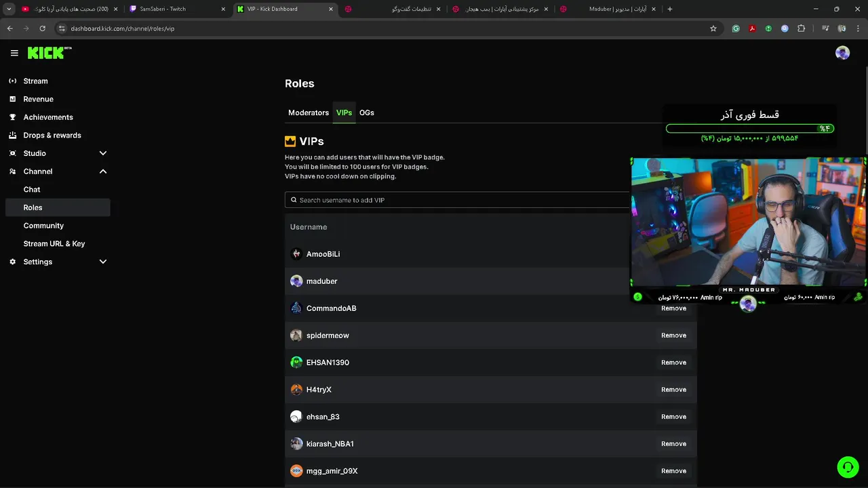
Task: Switch to the Maduber Aparat browser tab
Action: pos(608,9)
